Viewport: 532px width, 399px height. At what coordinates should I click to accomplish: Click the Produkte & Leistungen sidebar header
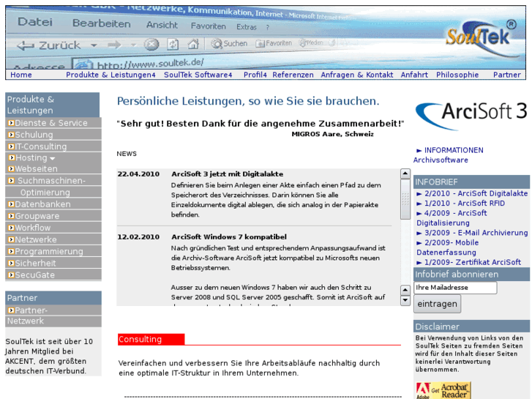click(53, 105)
